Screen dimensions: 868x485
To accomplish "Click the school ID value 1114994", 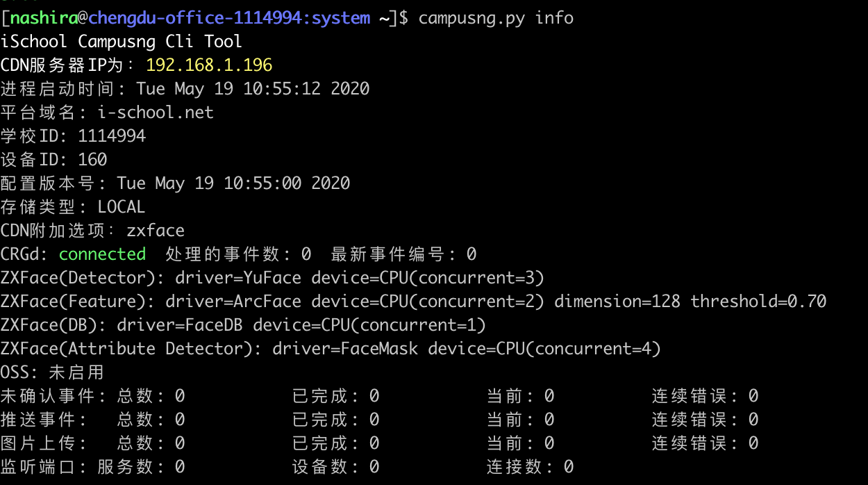I will click(112, 136).
